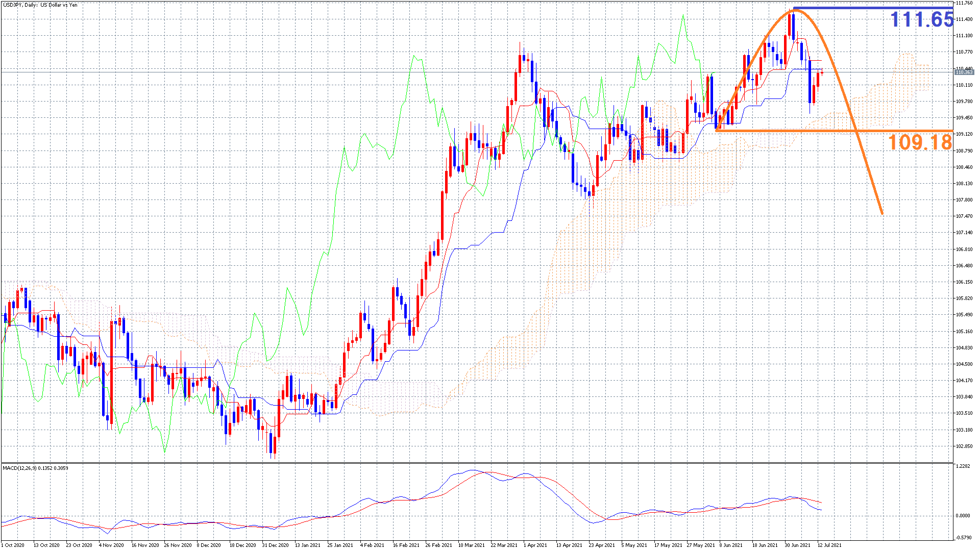Click the blue 111.65 price text label

921,20
